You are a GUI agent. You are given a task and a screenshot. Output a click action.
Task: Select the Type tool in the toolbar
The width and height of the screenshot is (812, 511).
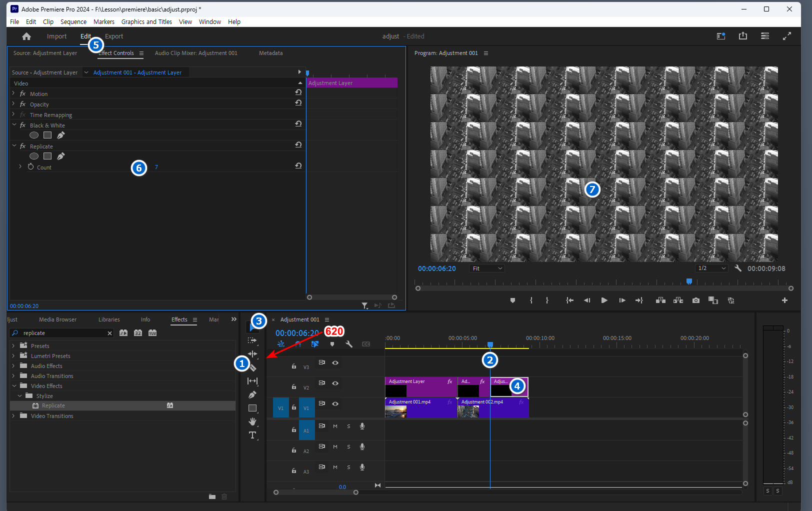252,435
